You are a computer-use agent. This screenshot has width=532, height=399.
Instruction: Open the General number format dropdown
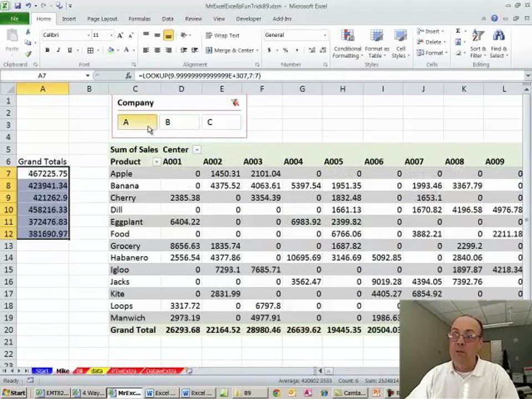point(325,35)
